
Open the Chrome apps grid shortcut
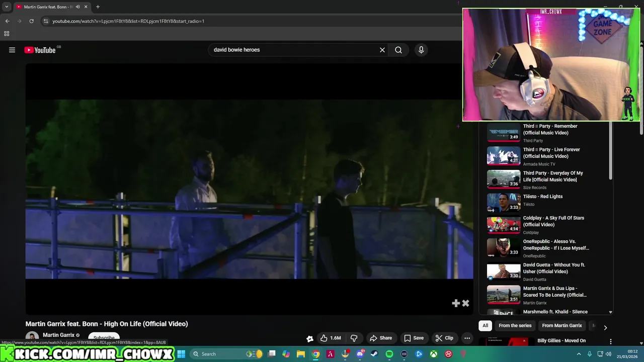(x=7, y=34)
